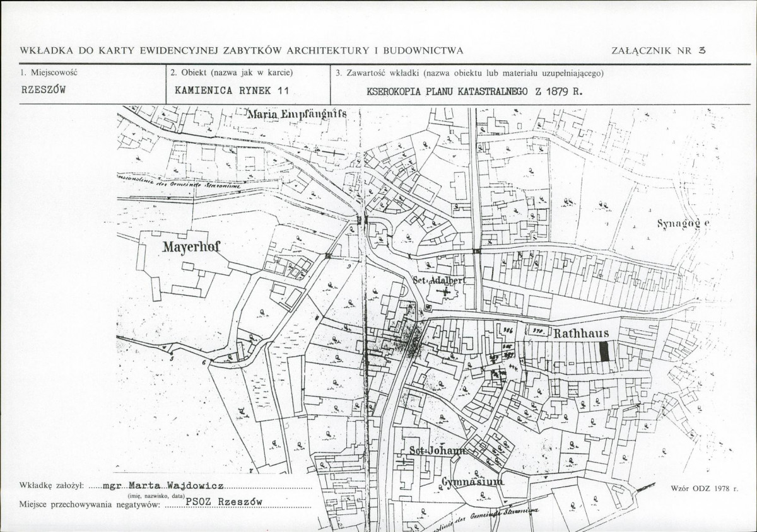Viewport: 757px width, 532px height.
Task: Click the Mayerhof label on the map
Action: pos(192,246)
